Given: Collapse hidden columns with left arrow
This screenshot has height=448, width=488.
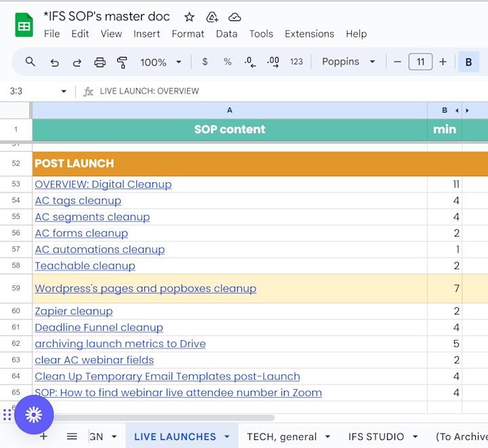Looking at the screenshot, I should coord(457,110).
